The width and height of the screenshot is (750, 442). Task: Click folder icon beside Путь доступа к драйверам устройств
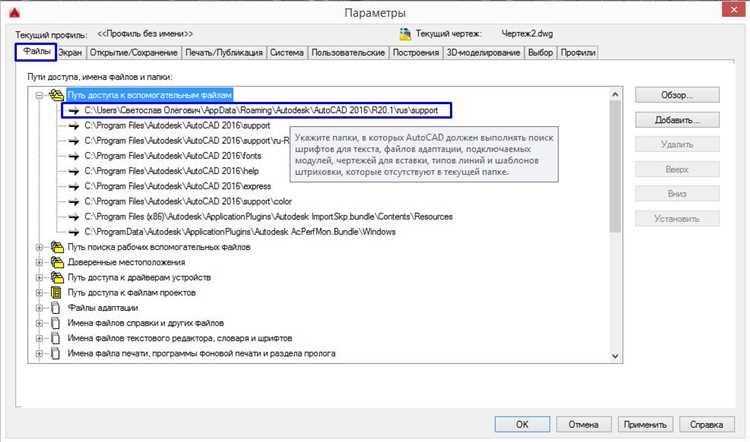point(57,277)
